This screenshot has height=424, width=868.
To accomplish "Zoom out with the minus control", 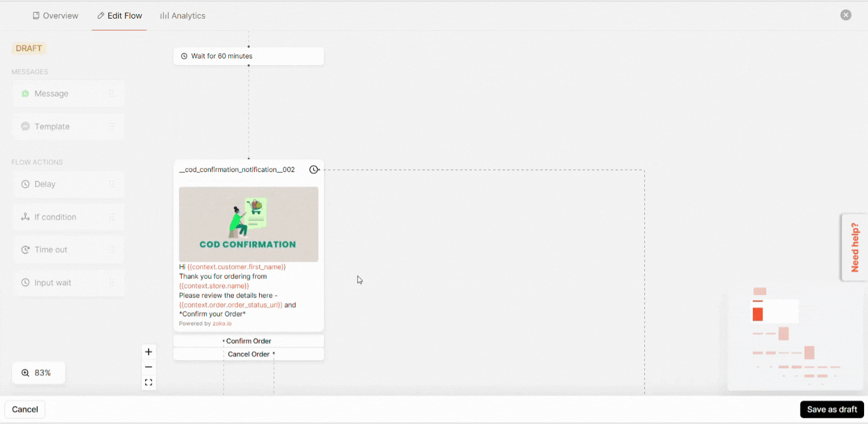I will (148, 367).
